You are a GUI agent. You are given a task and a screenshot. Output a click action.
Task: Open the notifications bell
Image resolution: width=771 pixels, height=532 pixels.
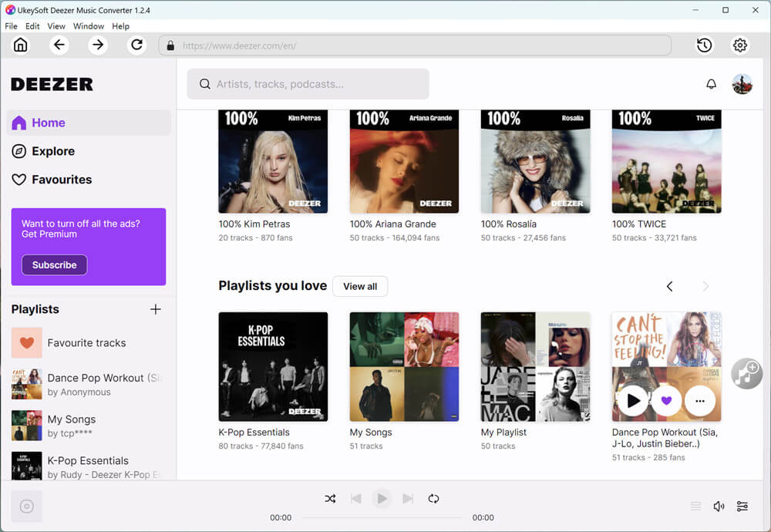point(711,84)
